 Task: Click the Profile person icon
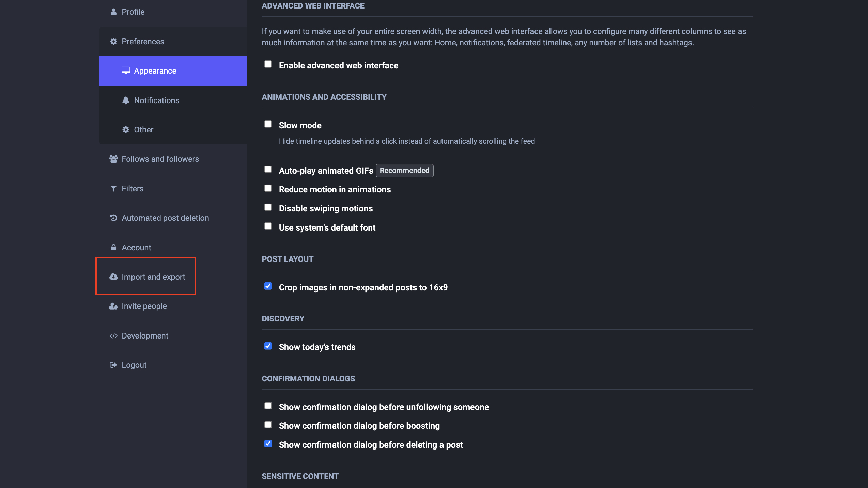[x=113, y=12]
